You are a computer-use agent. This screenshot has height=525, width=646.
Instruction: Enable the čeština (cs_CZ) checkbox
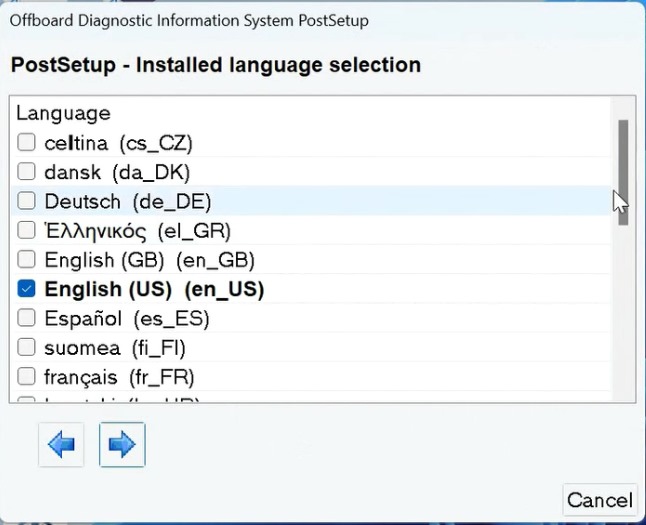(x=27, y=143)
